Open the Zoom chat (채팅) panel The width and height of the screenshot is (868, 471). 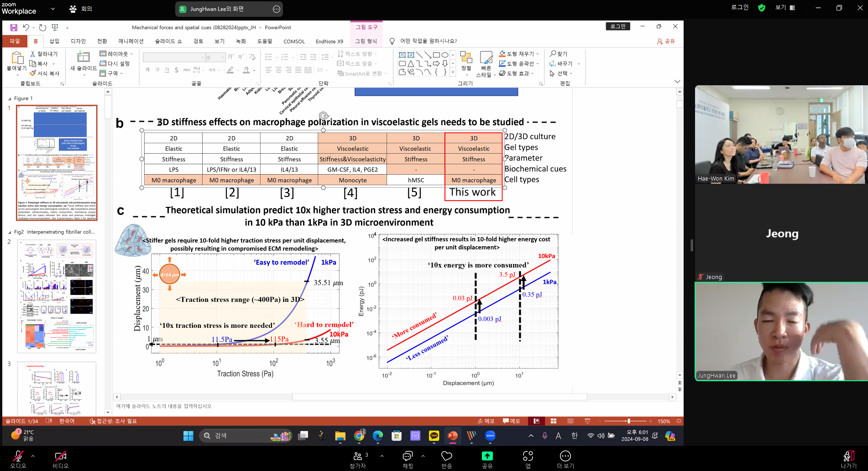tap(408, 459)
